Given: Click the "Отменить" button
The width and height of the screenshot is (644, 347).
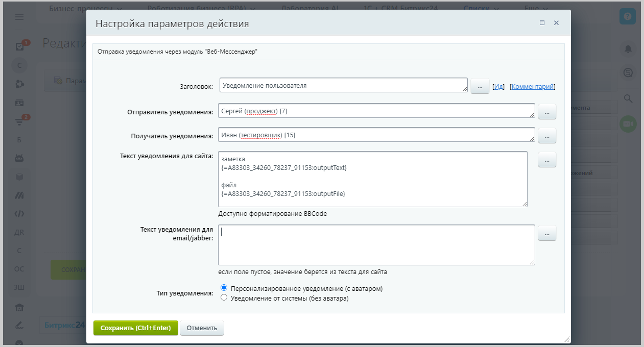Looking at the screenshot, I should 202,328.
